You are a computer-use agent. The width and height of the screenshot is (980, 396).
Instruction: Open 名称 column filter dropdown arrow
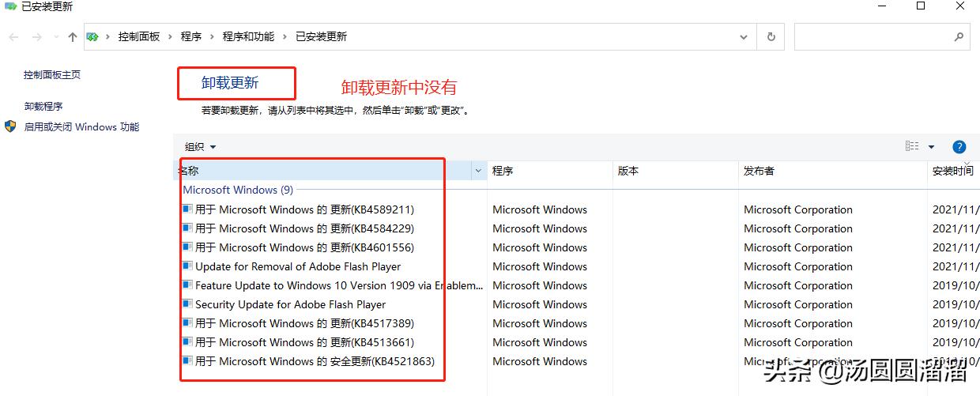479,171
